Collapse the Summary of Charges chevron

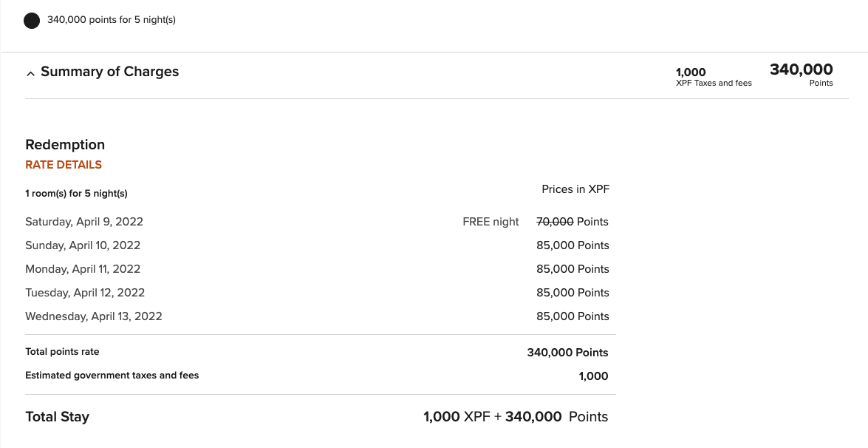[30, 73]
